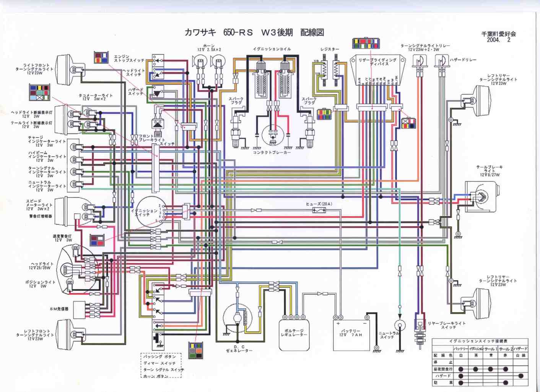Click connector color block above reserve lighting device
The height and width of the screenshot is (392, 540).
pyautogui.click(x=366, y=43)
